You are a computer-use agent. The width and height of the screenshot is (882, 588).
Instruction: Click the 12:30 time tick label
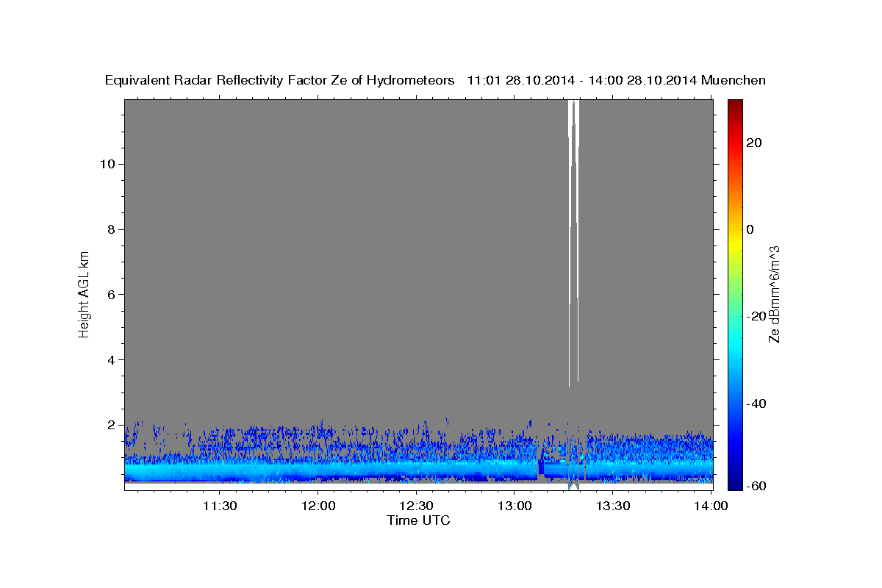416,506
